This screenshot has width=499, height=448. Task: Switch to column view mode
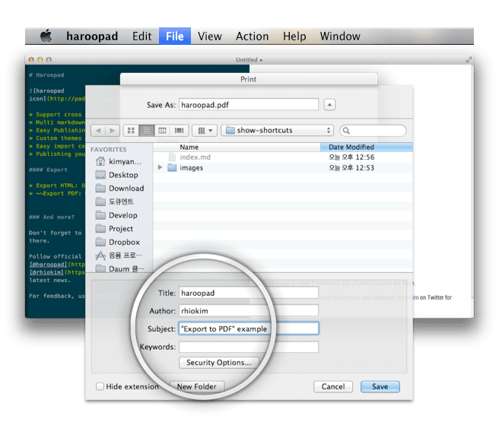click(164, 130)
